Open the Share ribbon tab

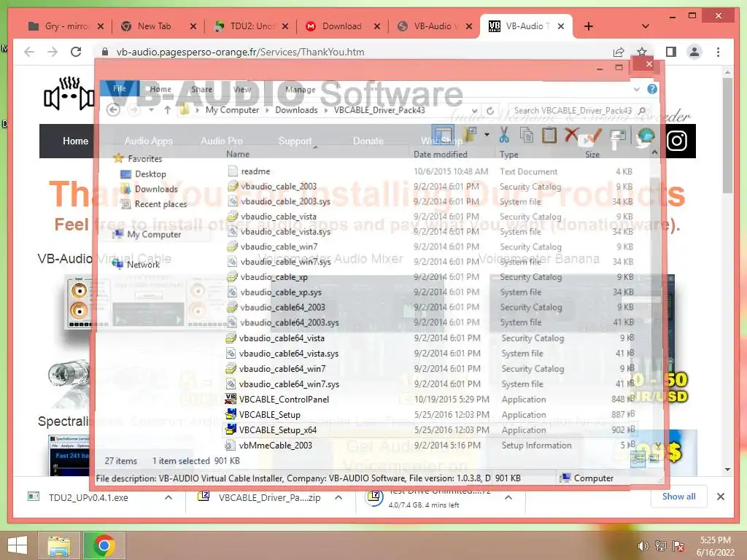point(201,89)
